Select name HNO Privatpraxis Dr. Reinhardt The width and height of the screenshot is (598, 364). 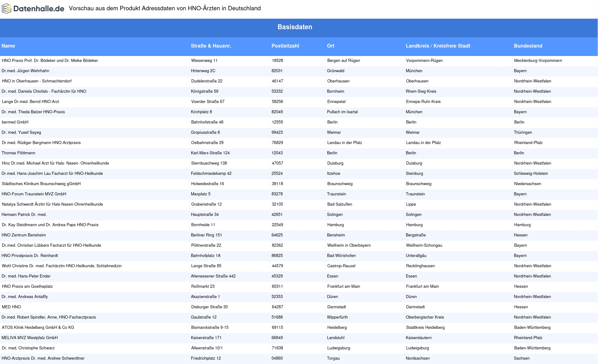[30, 256]
